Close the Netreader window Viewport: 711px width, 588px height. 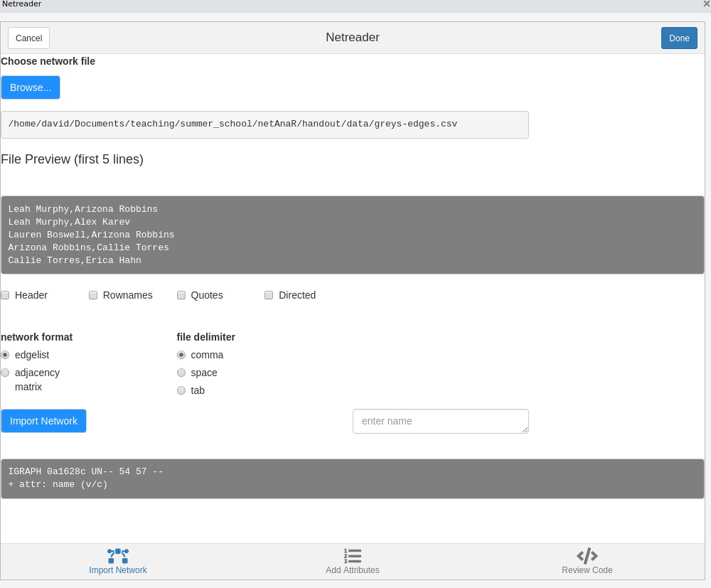click(706, 4)
